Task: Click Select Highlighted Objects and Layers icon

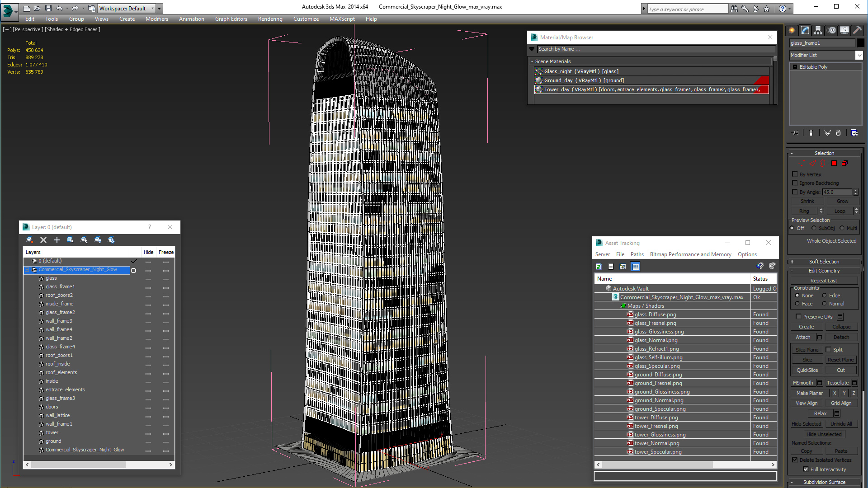Action: tap(71, 240)
